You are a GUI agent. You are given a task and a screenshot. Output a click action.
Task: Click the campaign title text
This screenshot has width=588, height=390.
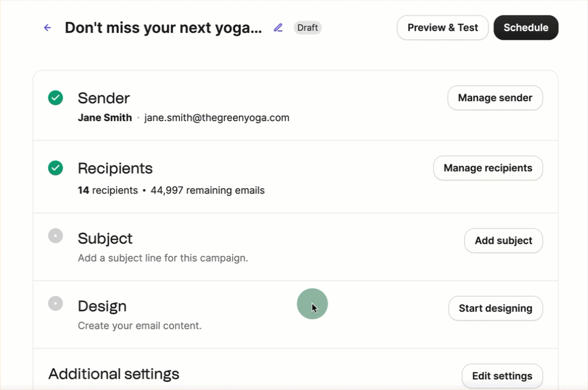163,28
